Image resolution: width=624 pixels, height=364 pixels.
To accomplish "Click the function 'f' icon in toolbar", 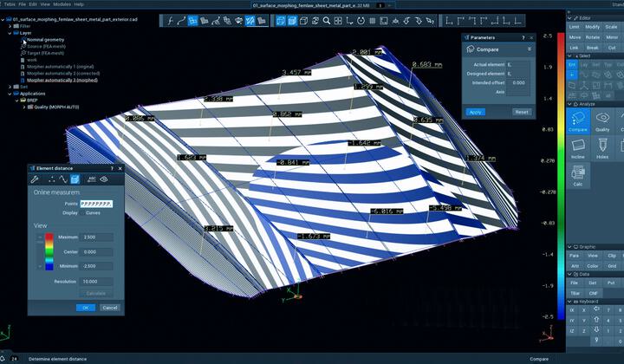I will point(171,21).
